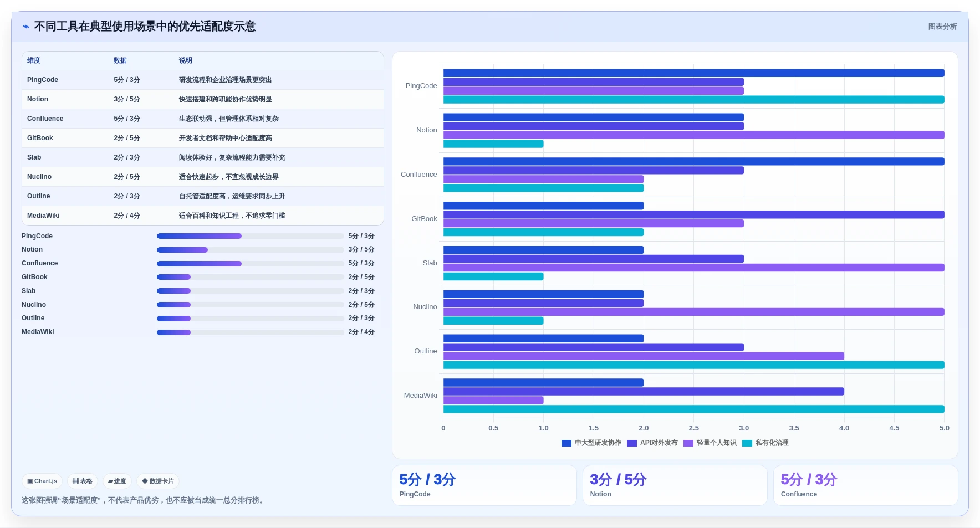980x528 pixels.
Task: Click 开发者文档和帮助中心适配度高 description
Action: [225, 138]
